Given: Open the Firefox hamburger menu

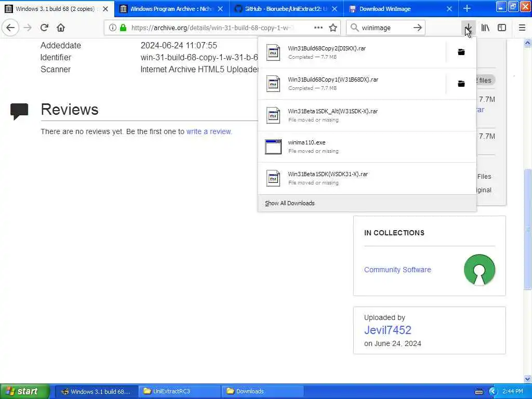Looking at the screenshot, I should (x=522, y=28).
